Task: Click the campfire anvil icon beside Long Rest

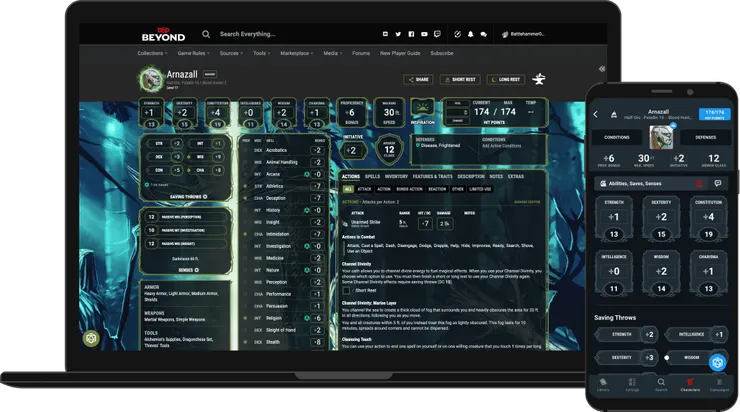Action: pyautogui.click(x=538, y=79)
